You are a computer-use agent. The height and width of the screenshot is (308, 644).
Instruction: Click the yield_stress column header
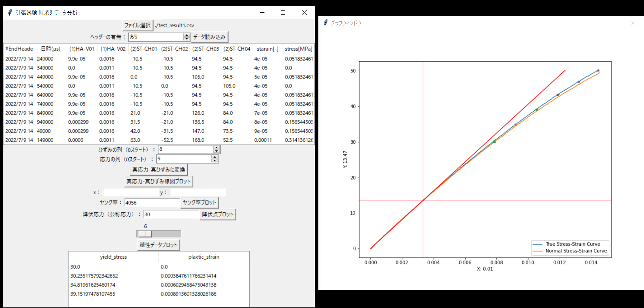pyautogui.click(x=114, y=257)
